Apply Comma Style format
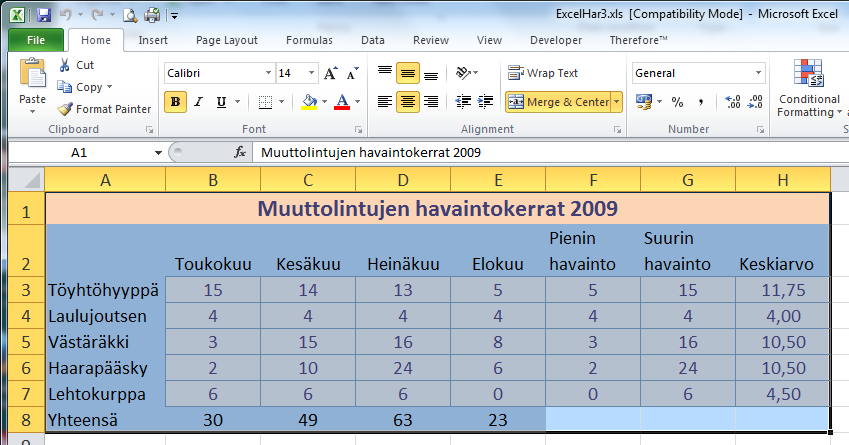This screenshot has width=849, height=445. (701, 102)
